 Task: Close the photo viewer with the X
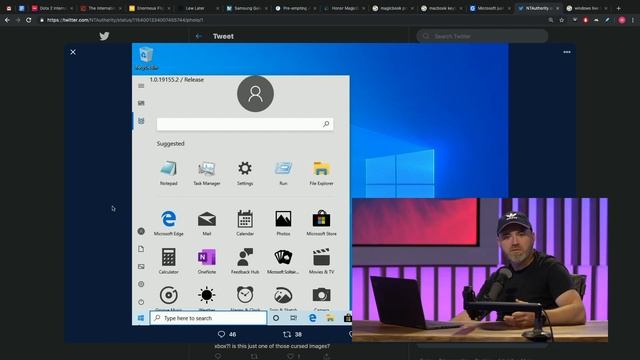(73, 52)
